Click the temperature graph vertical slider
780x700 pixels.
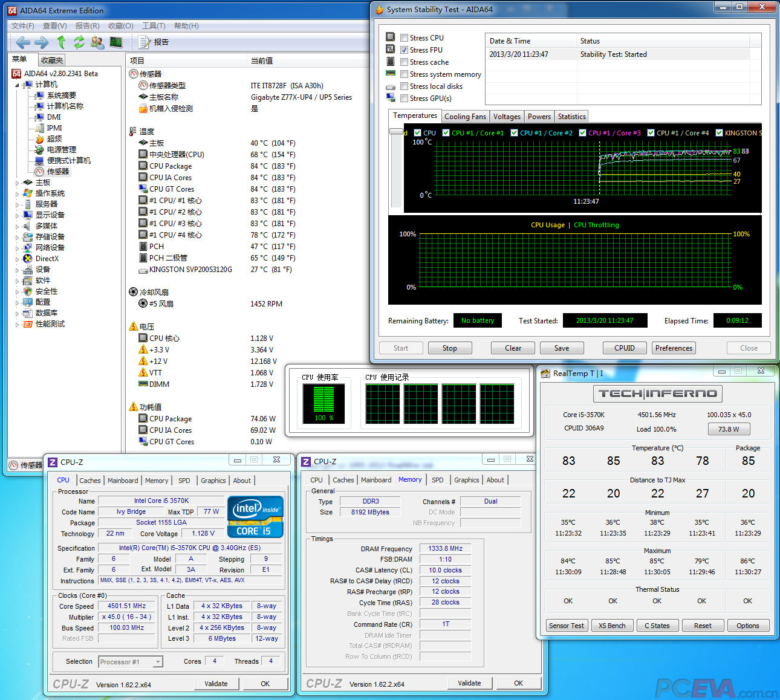click(396, 131)
